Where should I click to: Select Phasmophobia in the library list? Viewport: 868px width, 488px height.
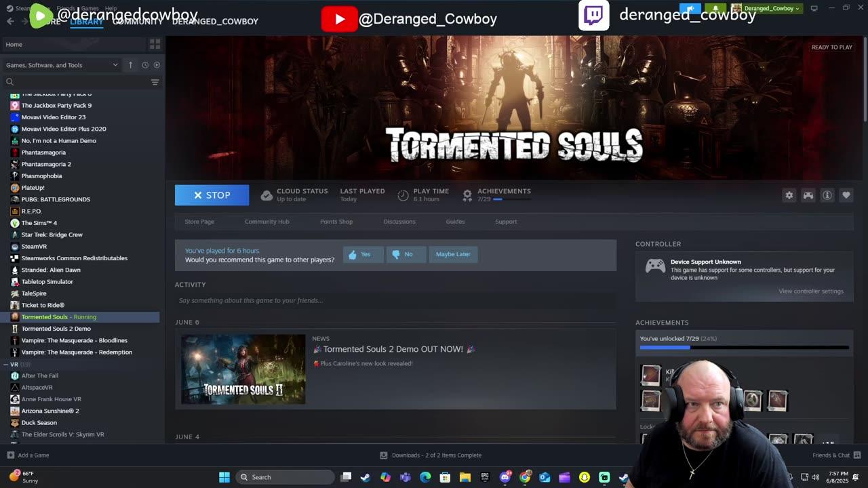(x=41, y=176)
